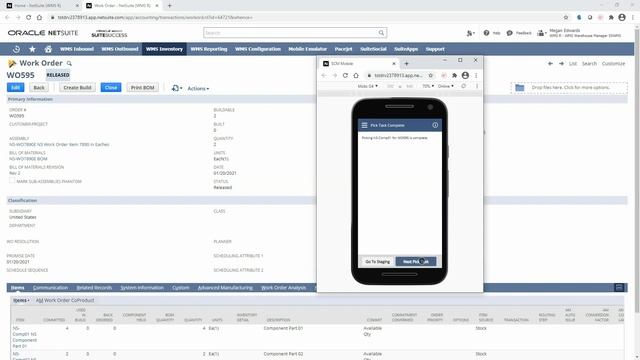The image size is (640, 360).
Task: Click Print BOM button
Action: 142,87
